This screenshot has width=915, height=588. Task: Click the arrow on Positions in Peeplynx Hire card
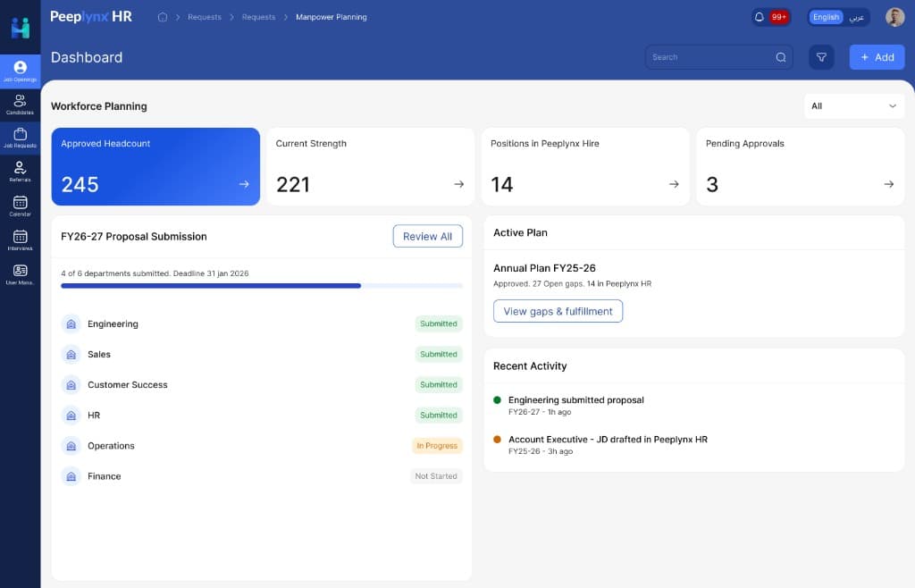click(674, 184)
